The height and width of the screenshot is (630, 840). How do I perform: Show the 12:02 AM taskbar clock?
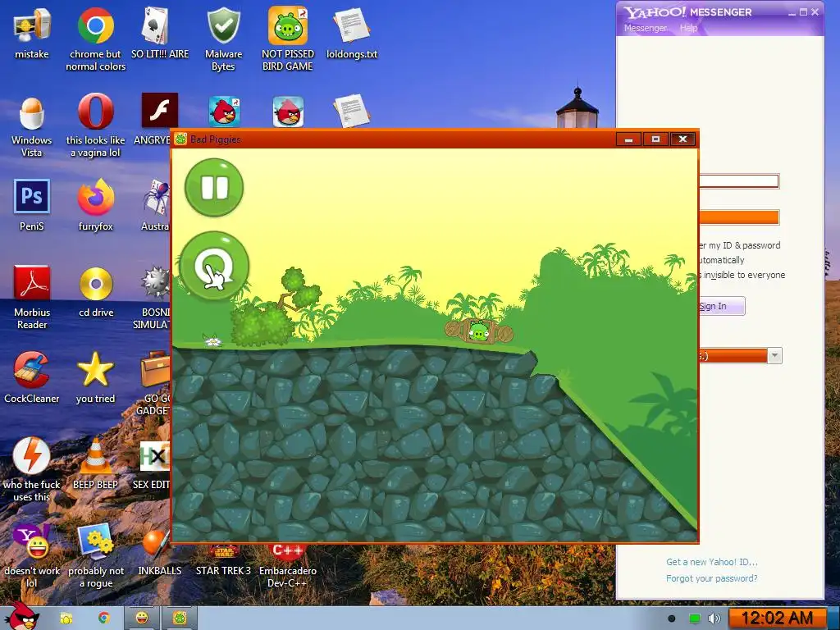coord(777,619)
